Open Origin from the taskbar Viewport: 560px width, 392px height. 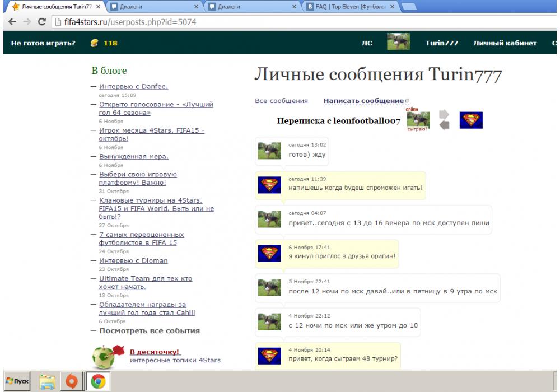coord(72,382)
